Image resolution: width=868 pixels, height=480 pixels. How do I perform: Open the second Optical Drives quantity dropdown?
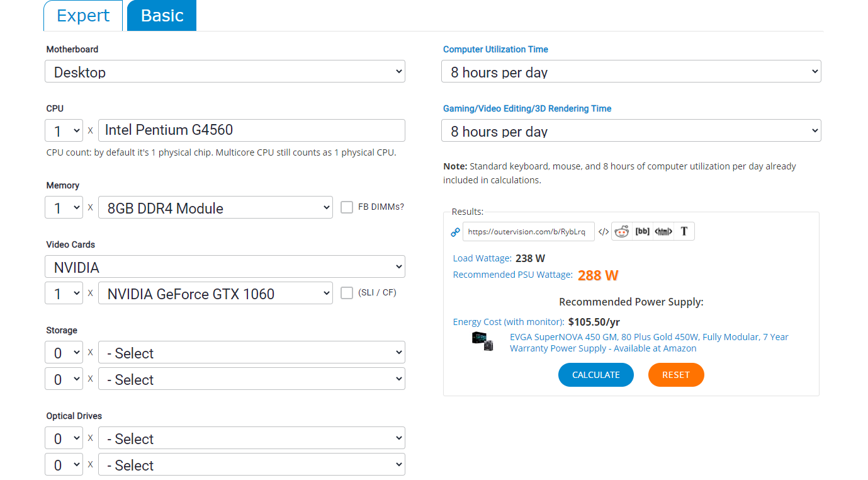coord(64,464)
